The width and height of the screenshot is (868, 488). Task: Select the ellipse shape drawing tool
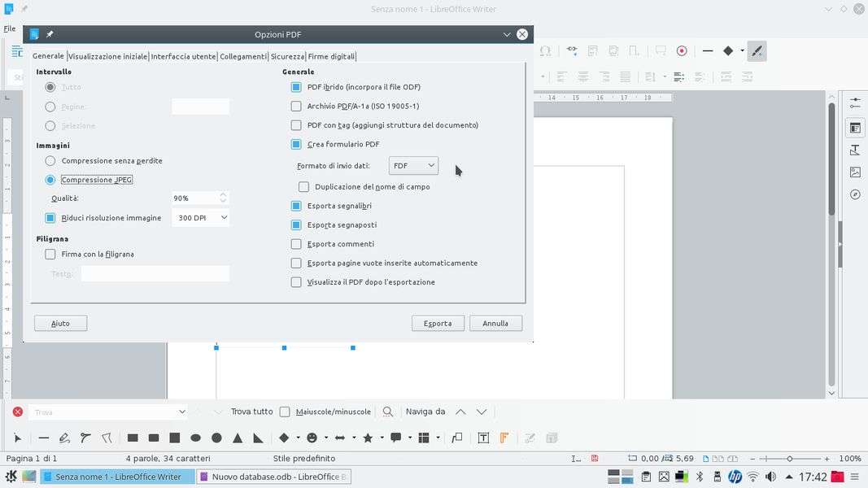click(195, 438)
